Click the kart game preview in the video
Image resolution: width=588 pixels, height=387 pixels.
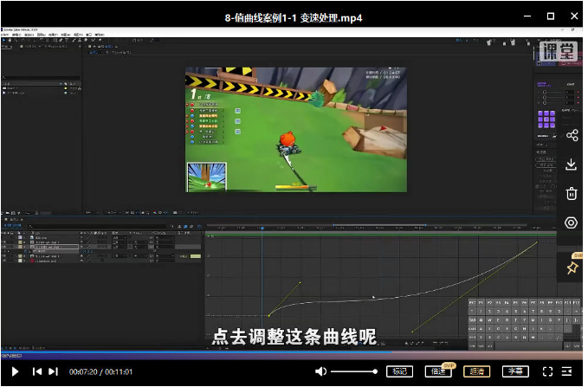[296, 130]
